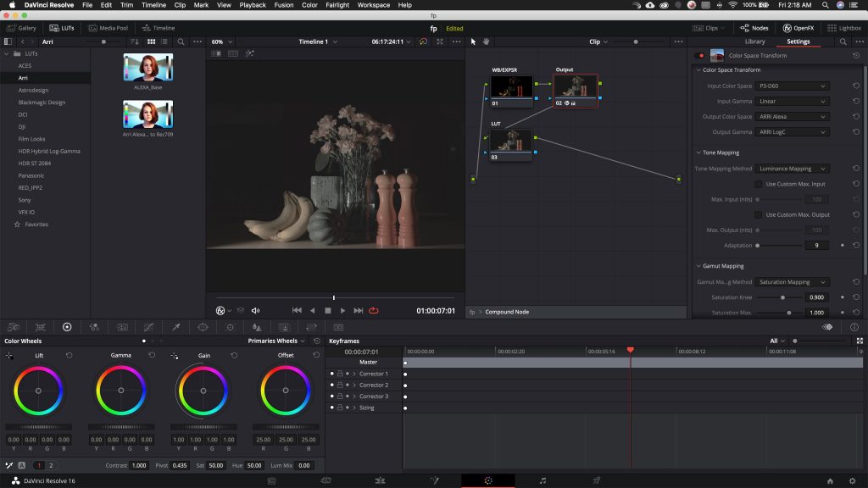Open the Input Color Space dropdown
The width and height of the screenshot is (868, 488).
tap(793, 86)
